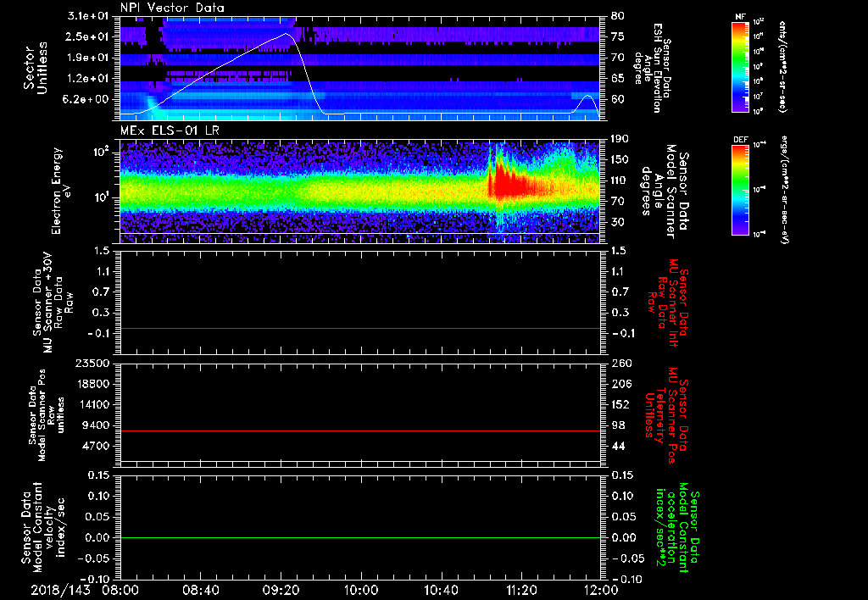Click the 30 scanner angle tick label
This screenshot has width=868, height=600.
pyautogui.click(x=618, y=222)
